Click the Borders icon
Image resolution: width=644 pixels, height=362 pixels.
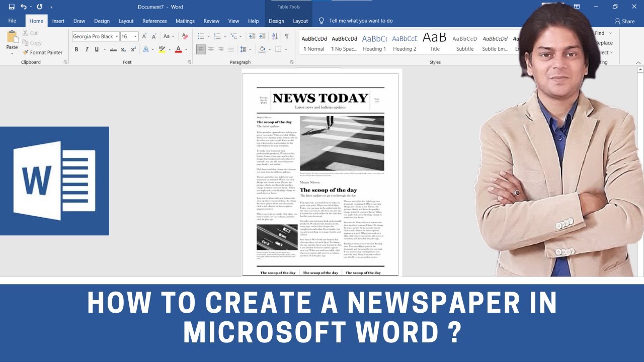click(278, 49)
